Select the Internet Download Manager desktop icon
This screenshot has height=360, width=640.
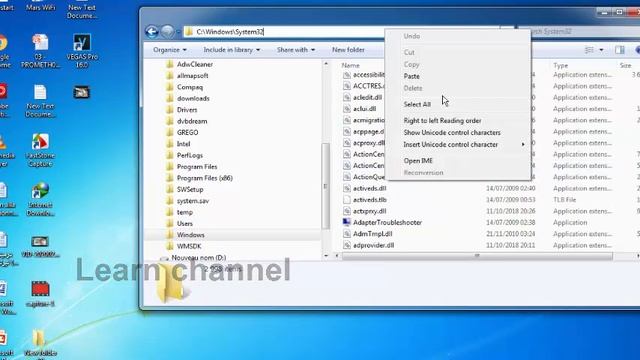(x=40, y=200)
